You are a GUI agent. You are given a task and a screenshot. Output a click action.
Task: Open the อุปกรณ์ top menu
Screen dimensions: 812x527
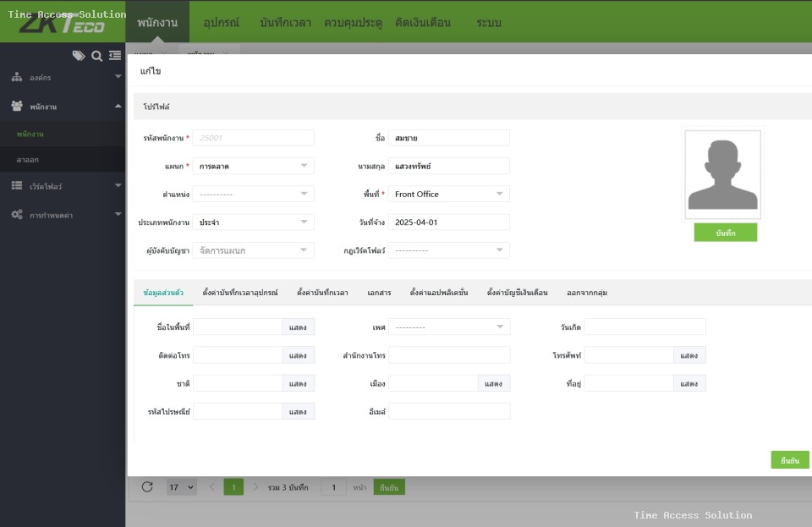222,23
